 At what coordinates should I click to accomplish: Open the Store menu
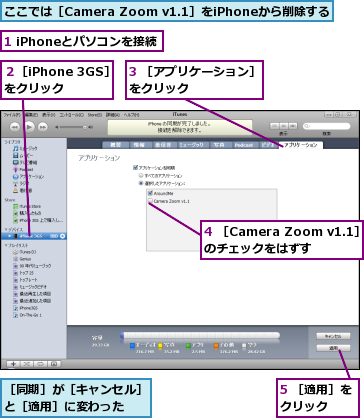(x=95, y=115)
